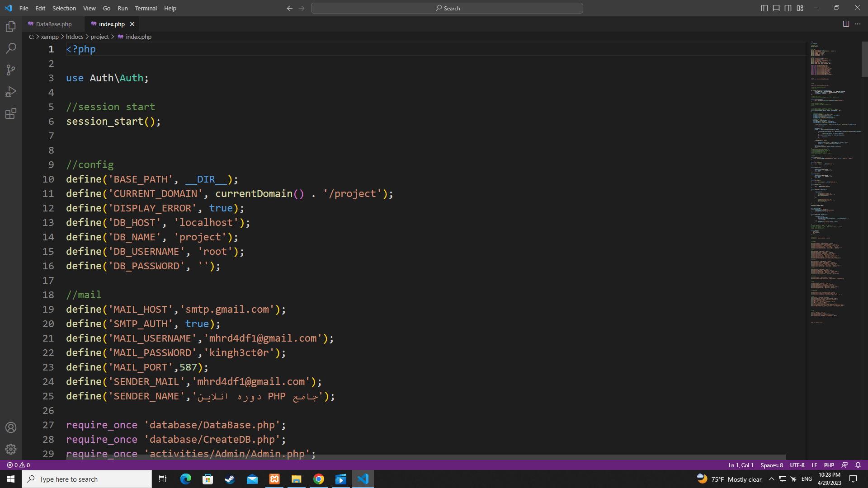
Task: Open the Source Control view
Action: (x=11, y=70)
